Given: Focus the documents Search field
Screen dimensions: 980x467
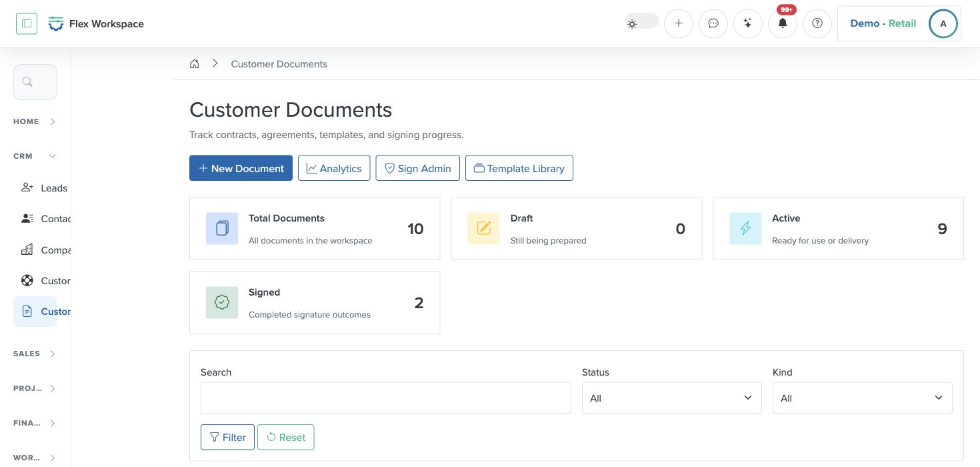Looking at the screenshot, I should (385, 398).
